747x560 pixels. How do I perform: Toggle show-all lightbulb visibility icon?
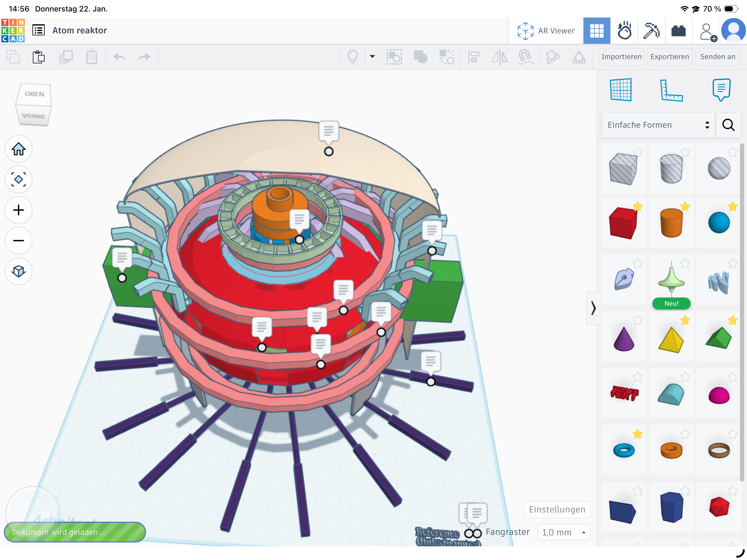[352, 57]
